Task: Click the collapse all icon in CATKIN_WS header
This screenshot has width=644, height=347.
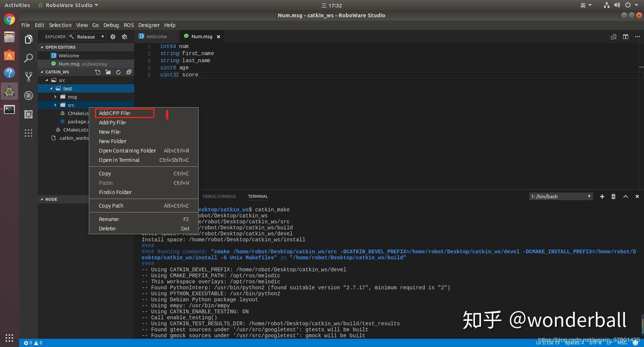Action: 129,72
